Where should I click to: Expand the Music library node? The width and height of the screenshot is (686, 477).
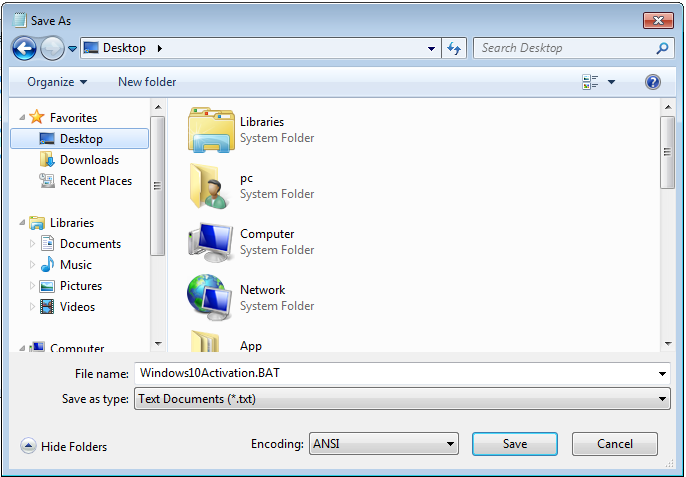[x=32, y=264]
